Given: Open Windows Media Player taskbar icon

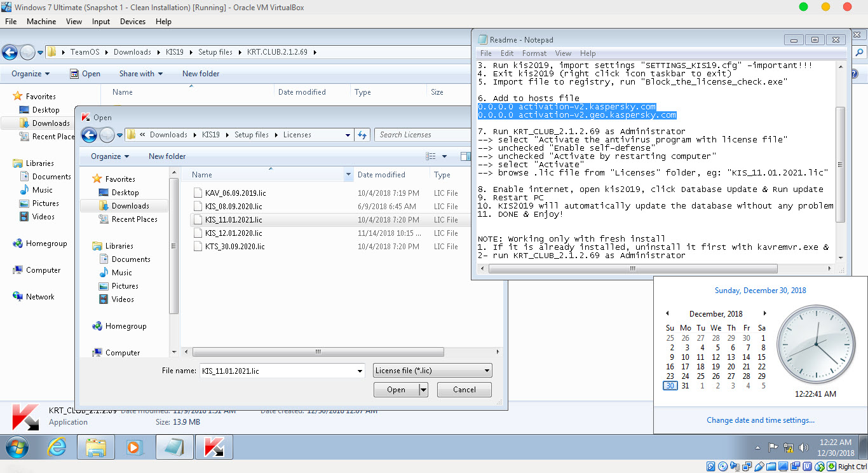Looking at the screenshot, I should [135, 447].
